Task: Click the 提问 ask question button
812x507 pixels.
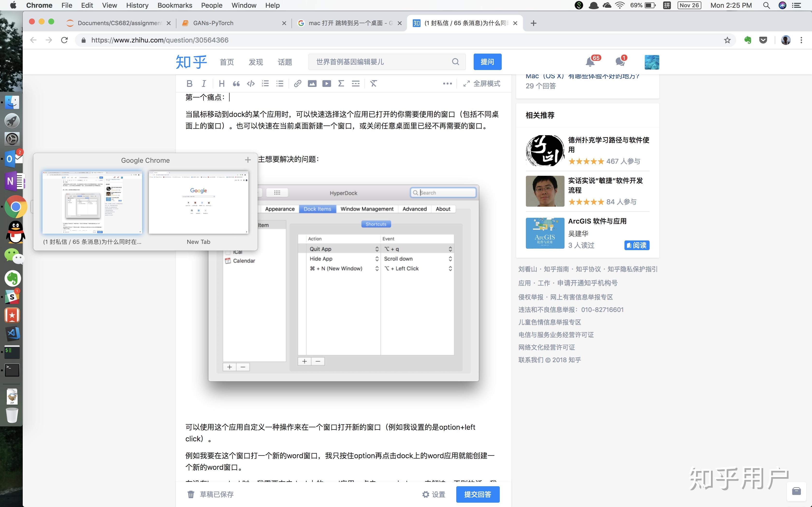Action: point(487,62)
